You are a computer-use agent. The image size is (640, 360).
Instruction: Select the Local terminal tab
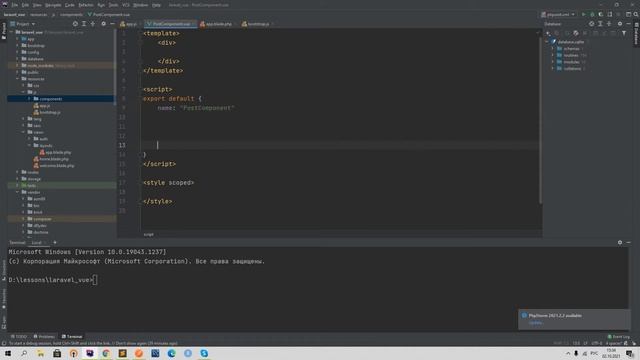point(37,242)
